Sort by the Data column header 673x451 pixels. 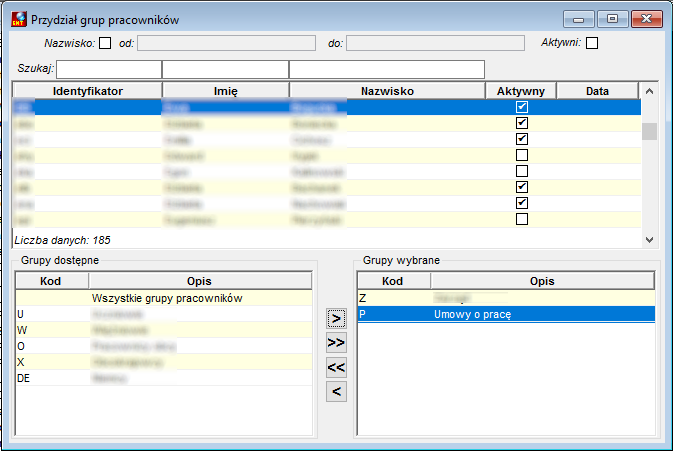(x=597, y=91)
